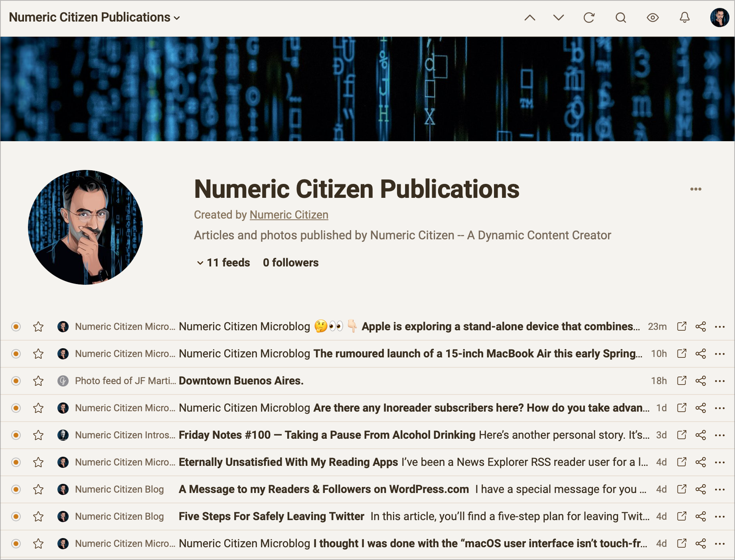Open 'Downtown Buenos Aires' in browser via external-link icon
This screenshot has height=560, width=735.
682,381
